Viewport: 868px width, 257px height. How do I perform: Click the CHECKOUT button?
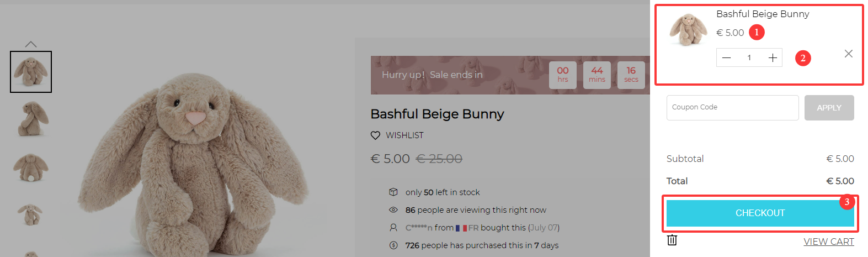tap(759, 213)
